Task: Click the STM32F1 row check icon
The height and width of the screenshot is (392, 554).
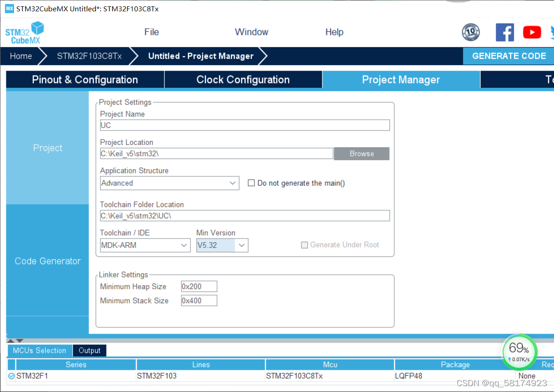Action: pos(11,376)
